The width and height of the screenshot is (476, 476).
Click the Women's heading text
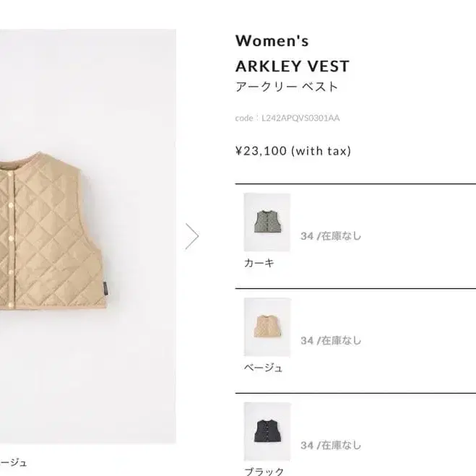coord(272,41)
